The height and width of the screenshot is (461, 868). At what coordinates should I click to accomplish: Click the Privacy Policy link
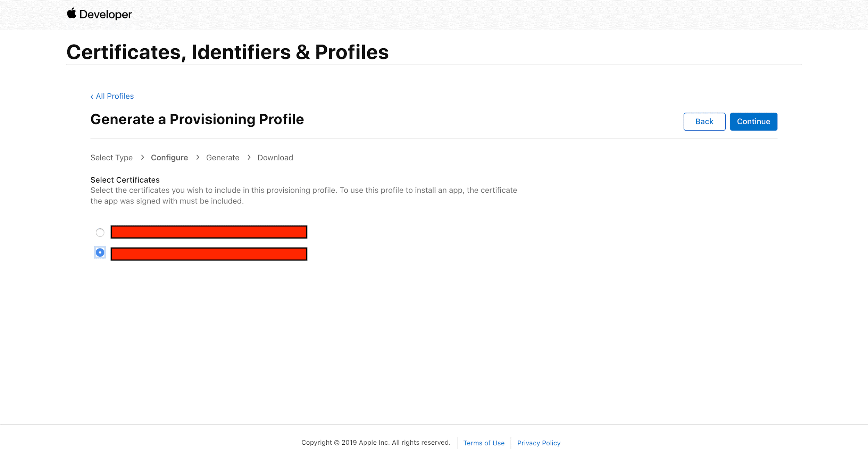pos(538,443)
